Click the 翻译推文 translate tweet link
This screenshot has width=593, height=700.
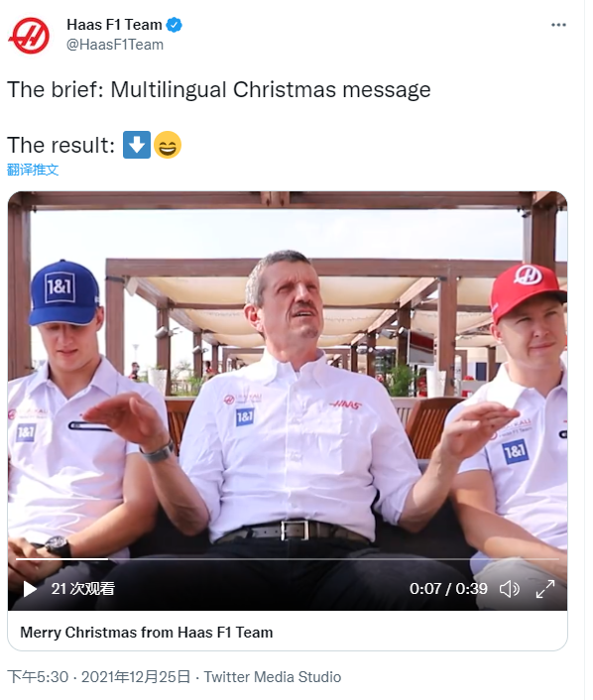point(33,170)
